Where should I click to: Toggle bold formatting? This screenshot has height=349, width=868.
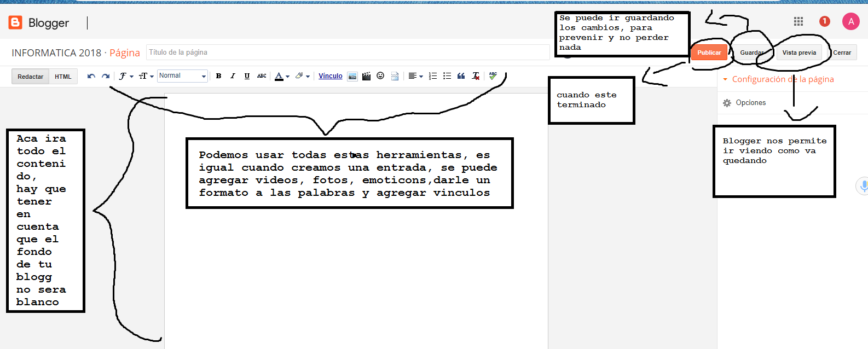click(218, 76)
